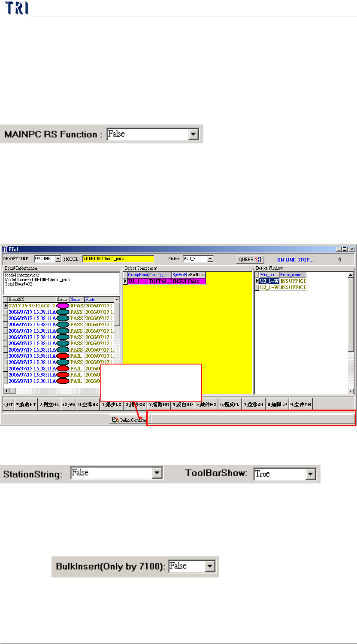The image size is (357, 644).
Task: Click the FTri1 title bar icon
Action: click(5, 249)
